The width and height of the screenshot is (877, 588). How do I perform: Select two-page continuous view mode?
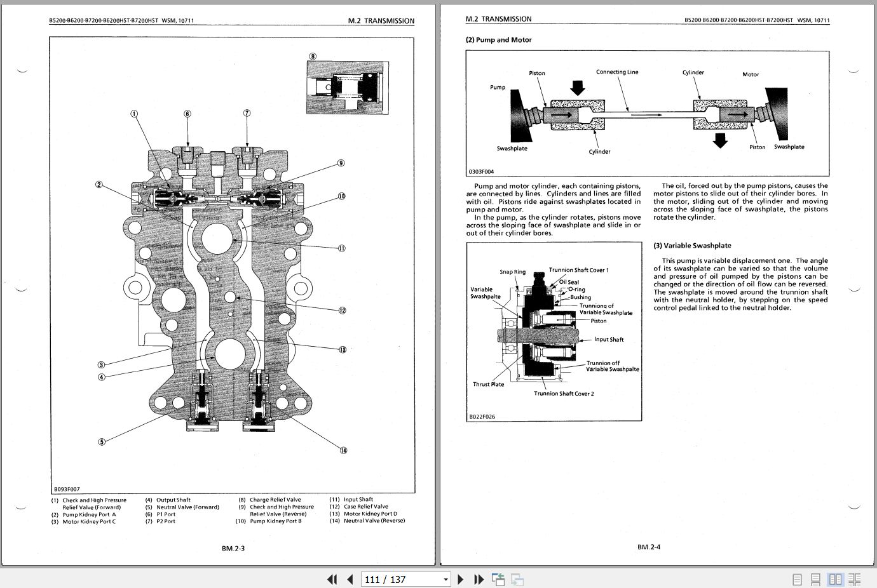pos(855,579)
